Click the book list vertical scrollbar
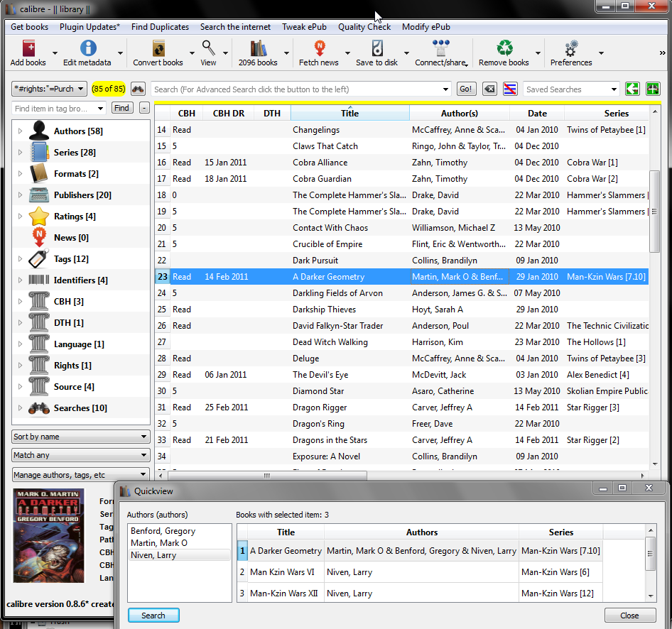 point(654,211)
